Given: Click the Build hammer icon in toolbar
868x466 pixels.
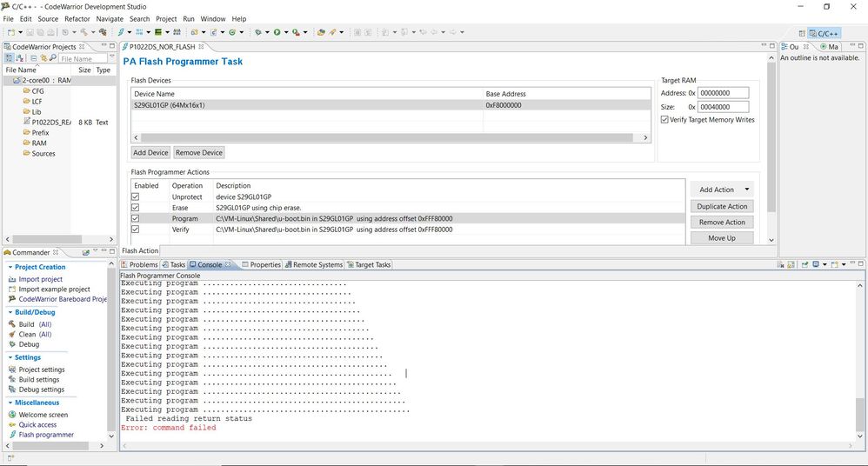Looking at the screenshot, I should coord(83,32).
